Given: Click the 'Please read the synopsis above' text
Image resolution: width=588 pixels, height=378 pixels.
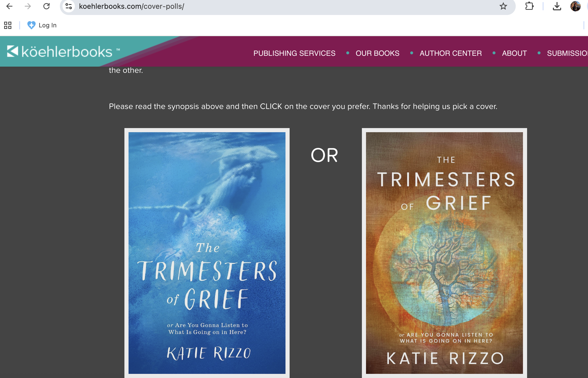Looking at the screenshot, I should [303, 106].
